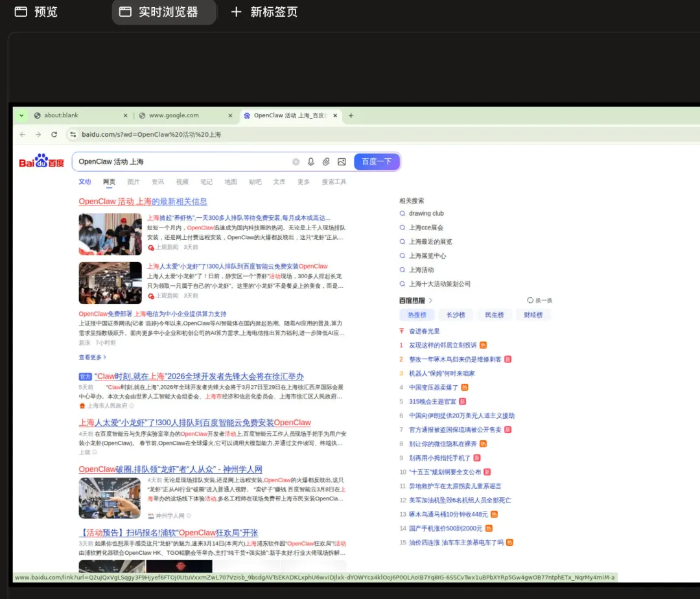Open the tab list dropdown arrow

point(21,115)
